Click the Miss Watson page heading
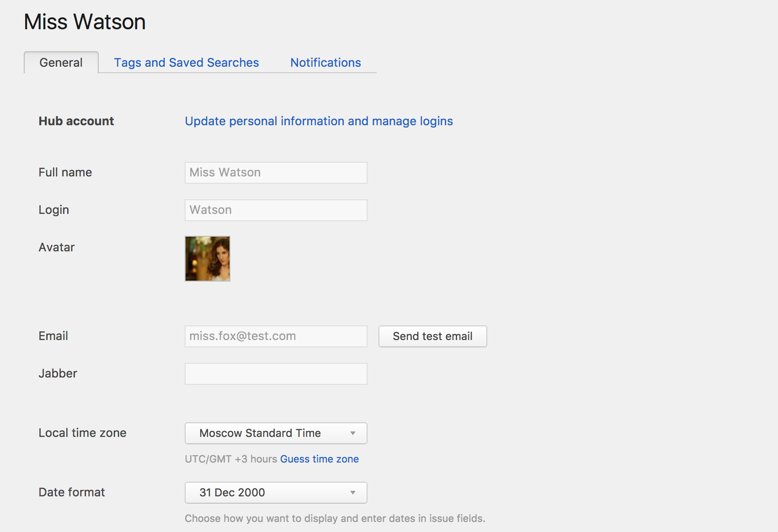This screenshot has height=532, width=778. [85, 22]
